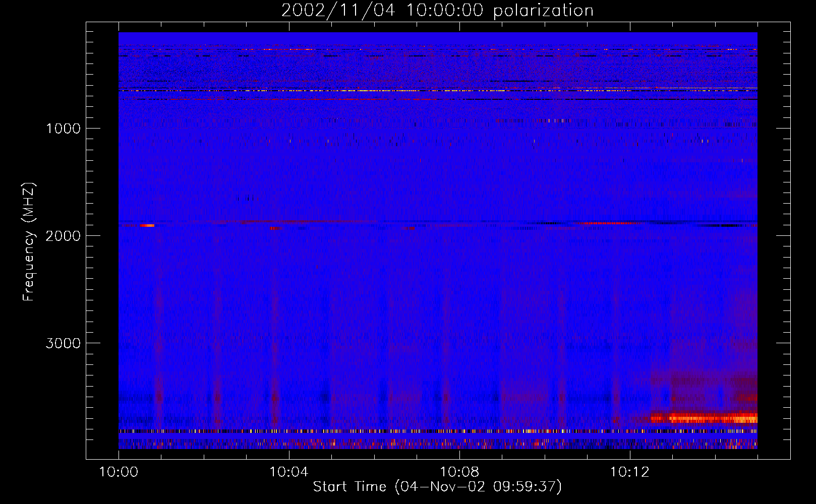
Task: Click the plot title '2002/11/04 10:00:00 polarization'
Action: coord(437,11)
